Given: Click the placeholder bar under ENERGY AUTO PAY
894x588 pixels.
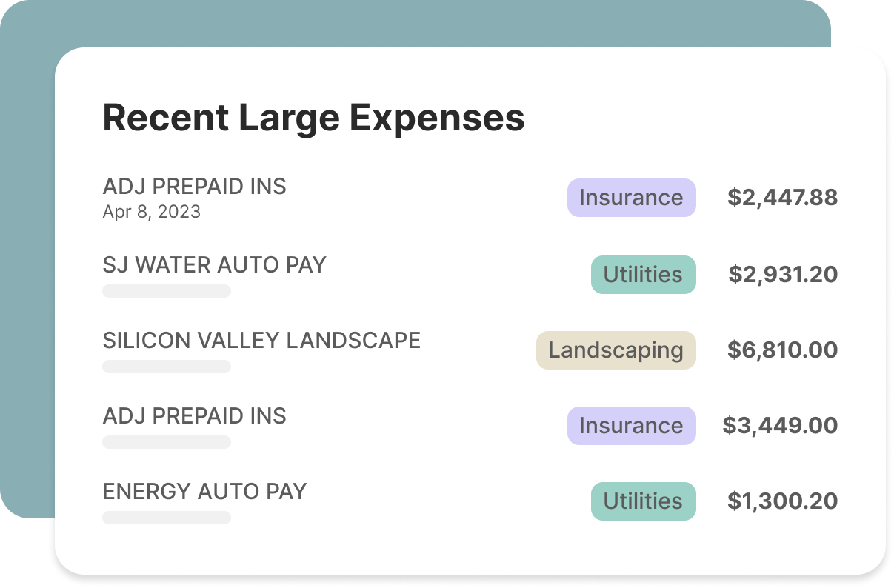Looking at the screenshot, I should click(x=167, y=518).
